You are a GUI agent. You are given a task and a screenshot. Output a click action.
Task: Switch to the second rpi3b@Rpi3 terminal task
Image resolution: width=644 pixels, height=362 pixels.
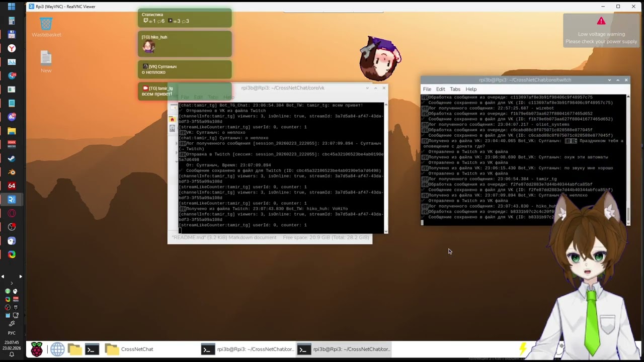click(343, 349)
